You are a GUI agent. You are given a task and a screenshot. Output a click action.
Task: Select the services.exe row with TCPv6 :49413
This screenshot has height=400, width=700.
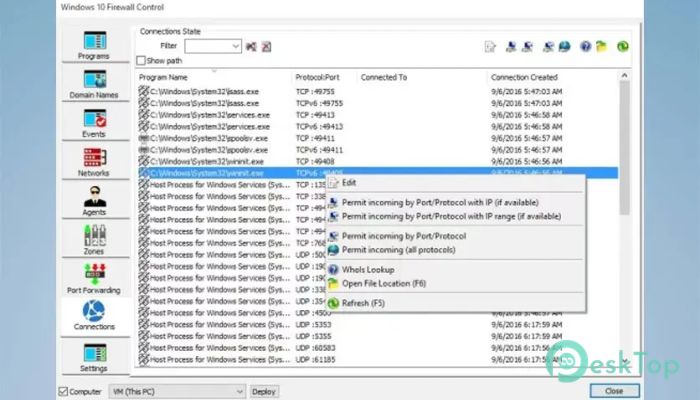pos(377,126)
